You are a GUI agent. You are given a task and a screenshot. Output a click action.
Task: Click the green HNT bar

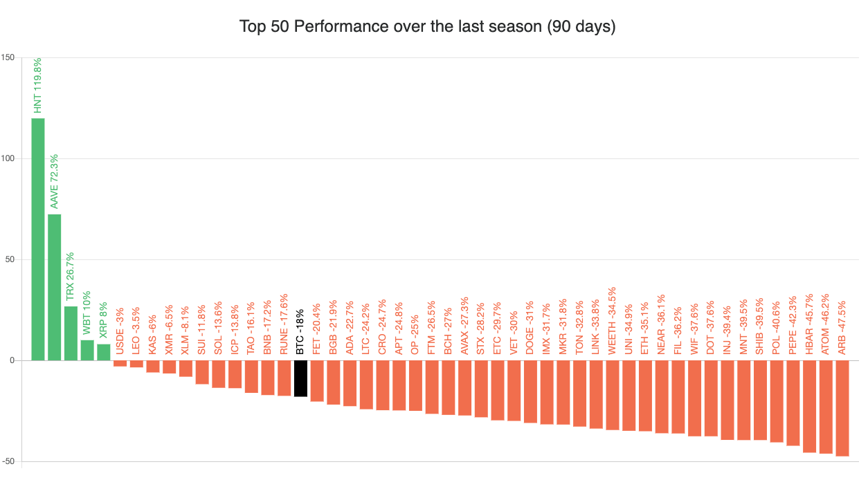tap(38, 239)
